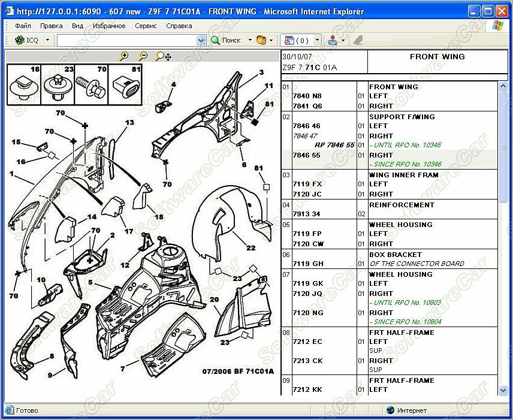Click the highlighter pen toolbar icon

358,40
